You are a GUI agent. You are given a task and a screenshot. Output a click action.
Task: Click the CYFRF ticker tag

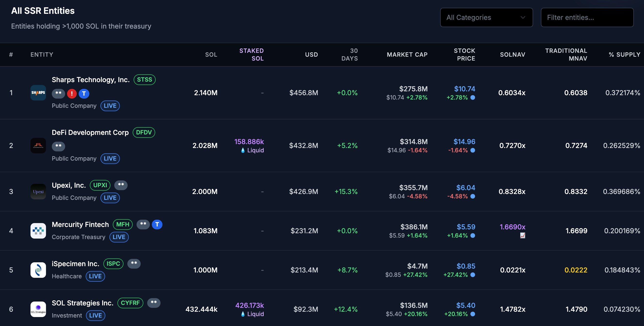130,303
